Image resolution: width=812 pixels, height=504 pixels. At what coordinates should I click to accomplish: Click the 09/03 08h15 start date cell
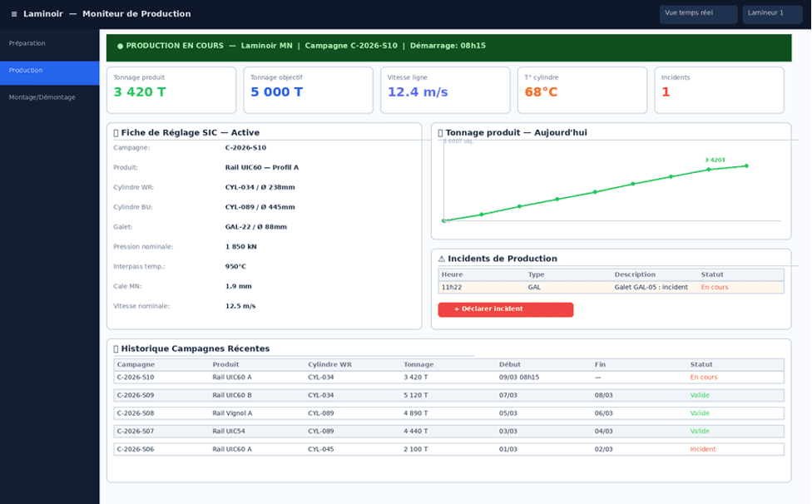(519, 378)
